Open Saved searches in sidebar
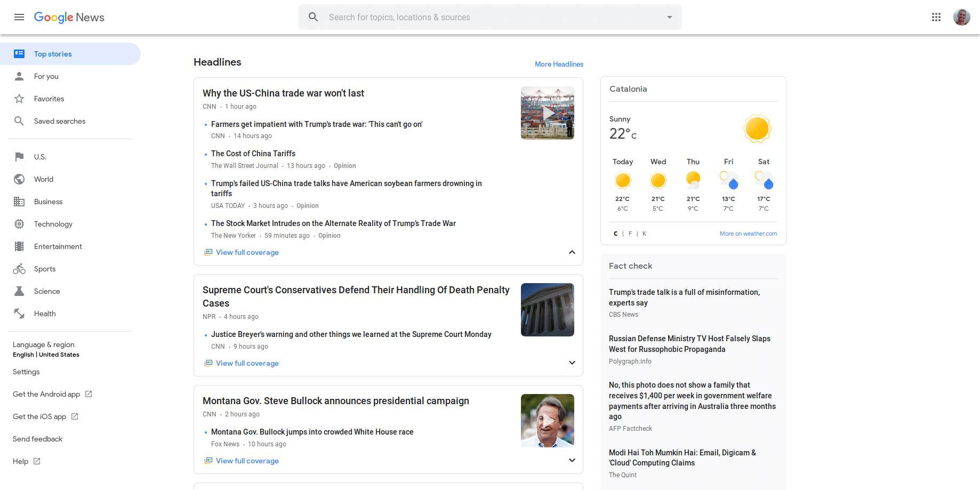This screenshot has height=490, width=980. [60, 121]
